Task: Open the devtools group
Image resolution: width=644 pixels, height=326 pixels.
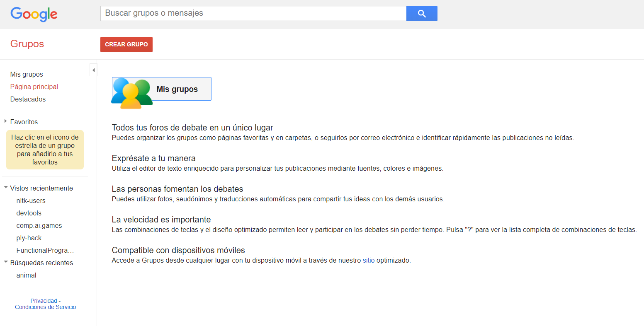Action: coord(29,213)
